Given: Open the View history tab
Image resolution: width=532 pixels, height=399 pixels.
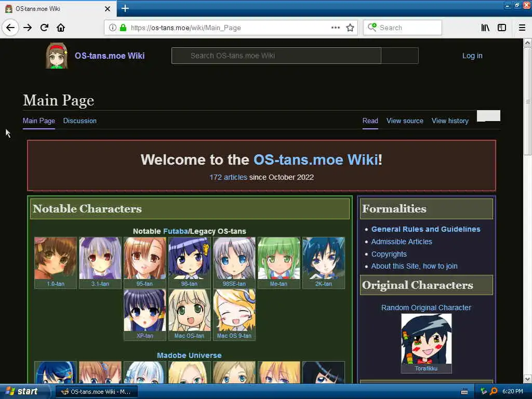Looking at the screenshot, I should pos(450,121).
